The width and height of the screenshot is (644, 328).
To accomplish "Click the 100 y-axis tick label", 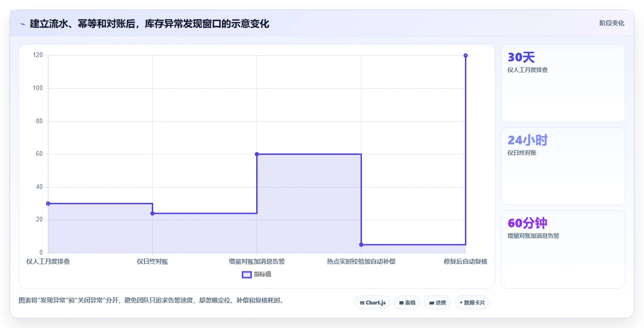I will pyautogui.click(x=38, y=88).
